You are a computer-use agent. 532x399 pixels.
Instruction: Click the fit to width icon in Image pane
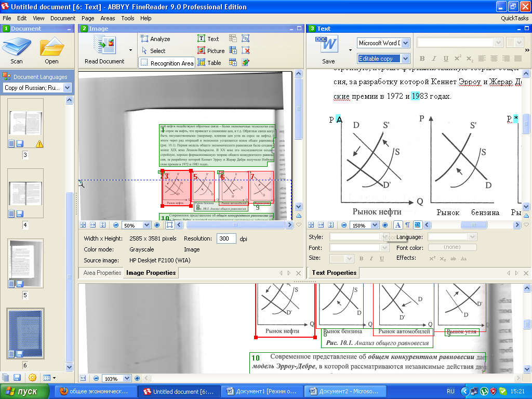coord(92,225)
